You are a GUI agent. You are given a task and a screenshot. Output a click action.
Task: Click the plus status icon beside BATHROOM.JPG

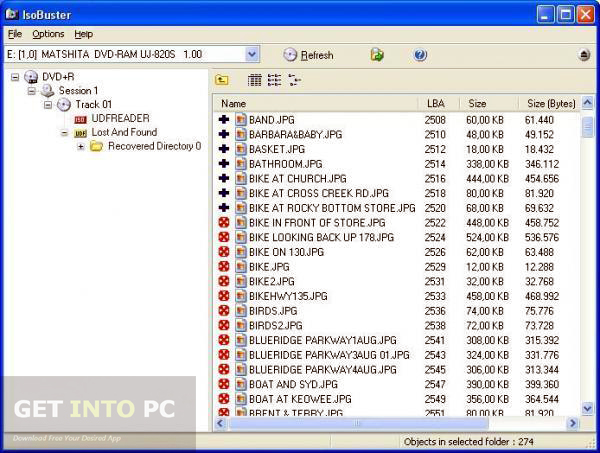(224, 164)
